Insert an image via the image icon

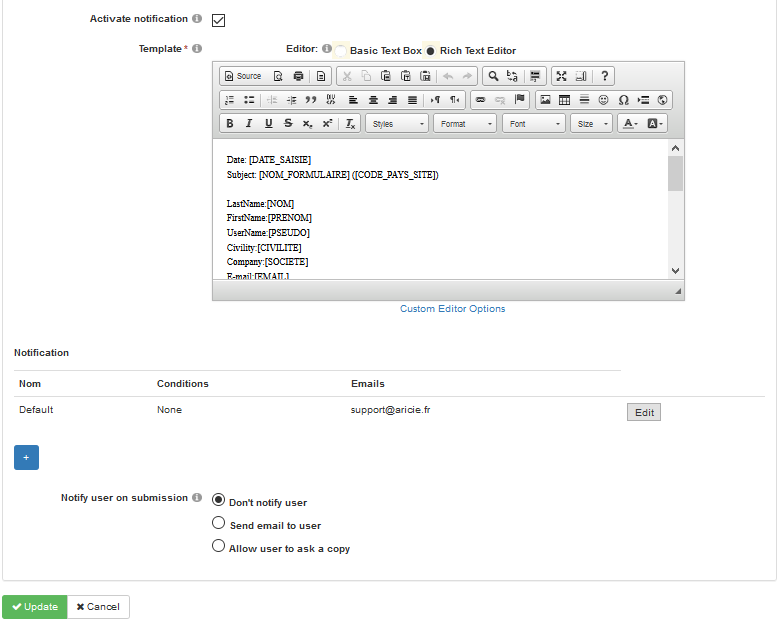point(545,100)
